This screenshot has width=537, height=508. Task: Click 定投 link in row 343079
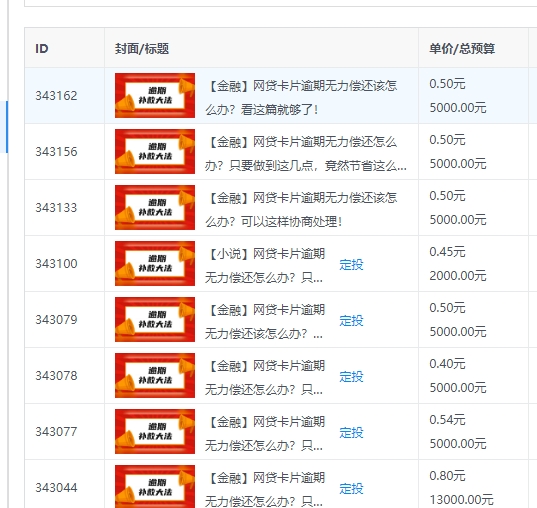(351, 321)
